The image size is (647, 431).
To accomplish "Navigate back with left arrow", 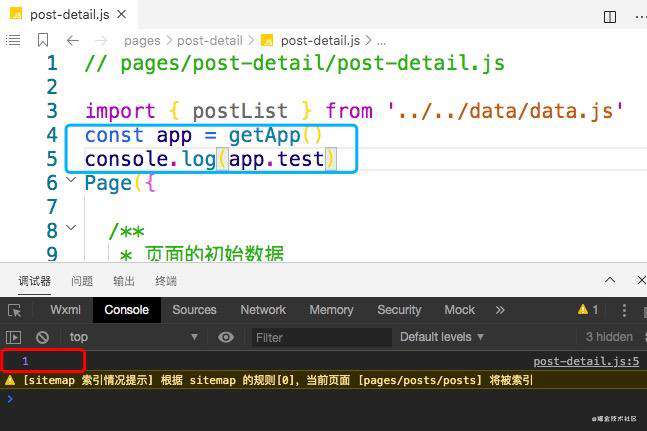I will (x=73, y=40).
